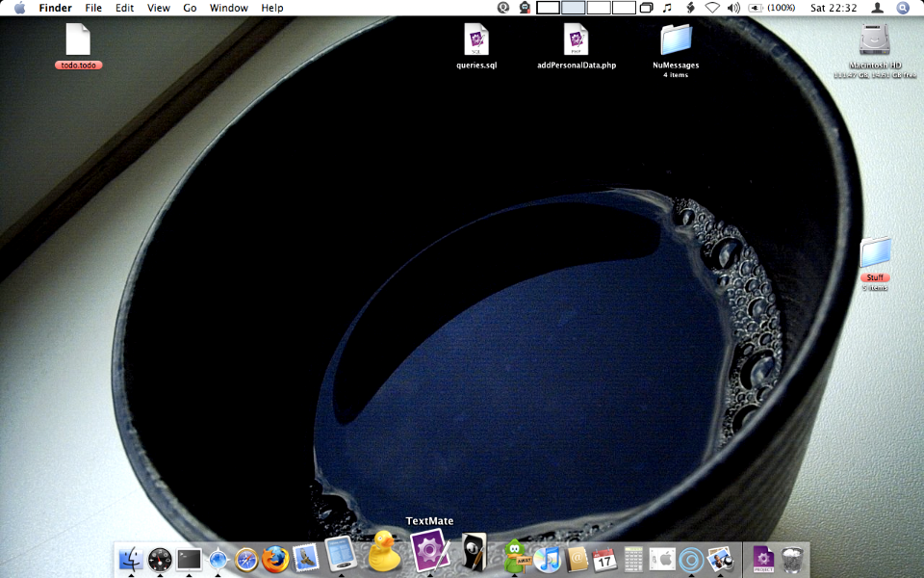Launch Dashboard gauge icon in dock

pos(160,559)
